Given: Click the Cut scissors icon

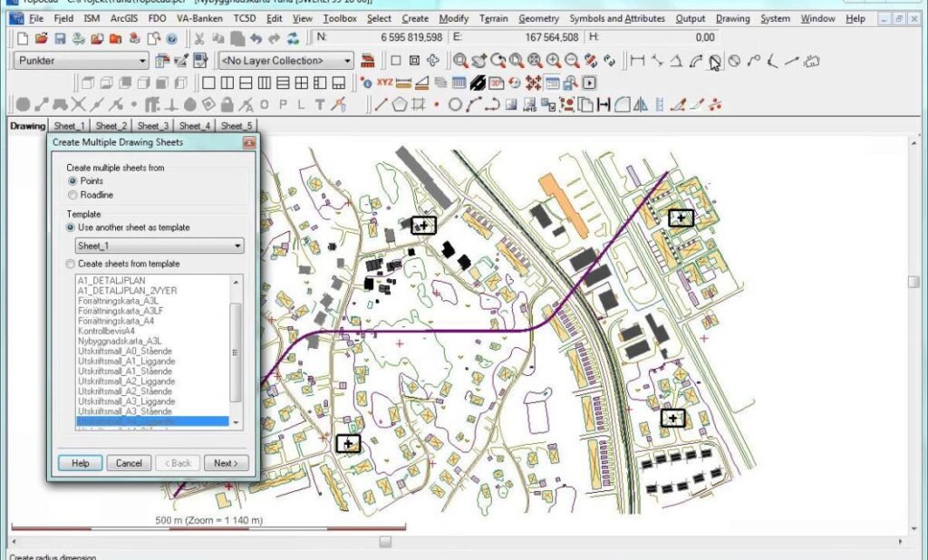Looking at the screenshot, I should (x=199, y=39).
